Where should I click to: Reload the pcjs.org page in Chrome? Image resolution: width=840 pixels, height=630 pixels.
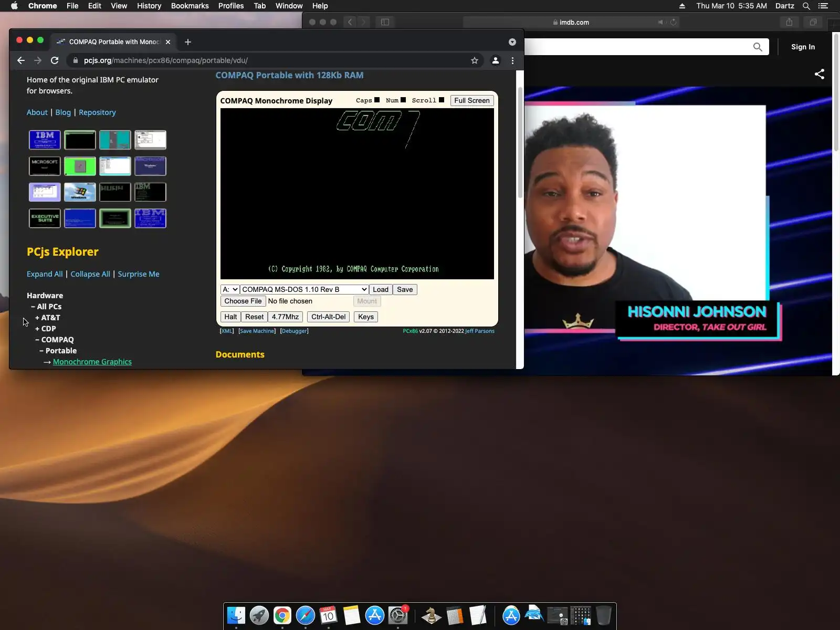pos(55,60)
